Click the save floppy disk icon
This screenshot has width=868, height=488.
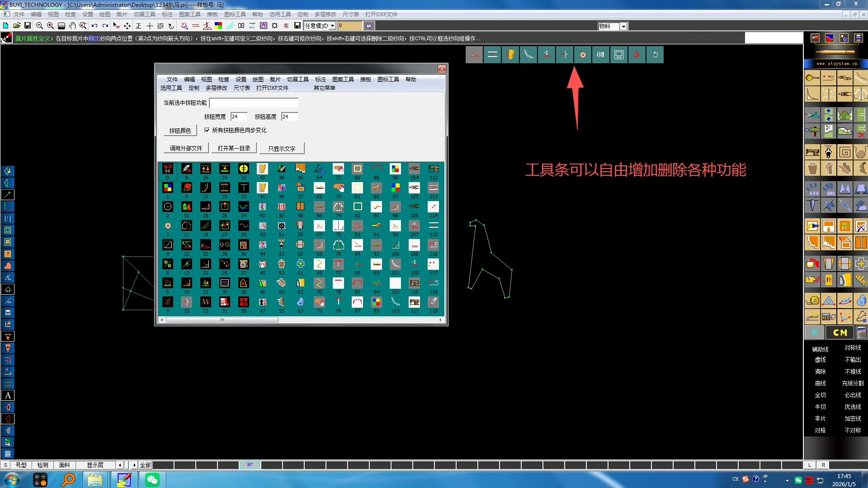coord(28,26)
